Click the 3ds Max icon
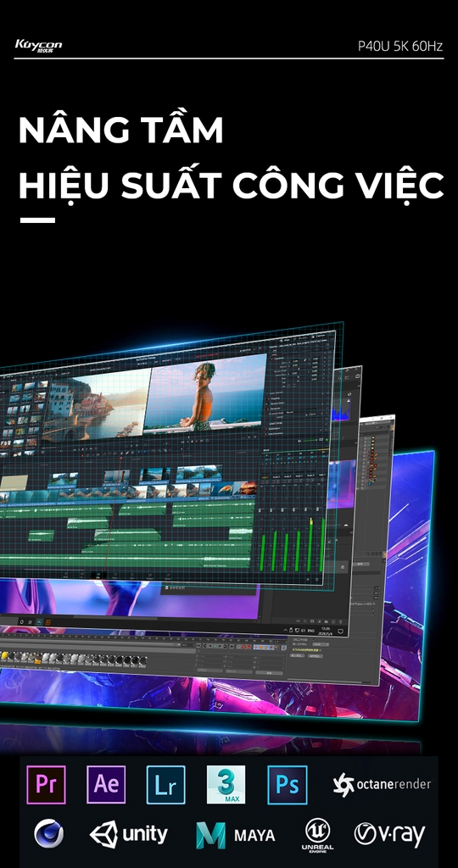458x868 pixels. 226,784
